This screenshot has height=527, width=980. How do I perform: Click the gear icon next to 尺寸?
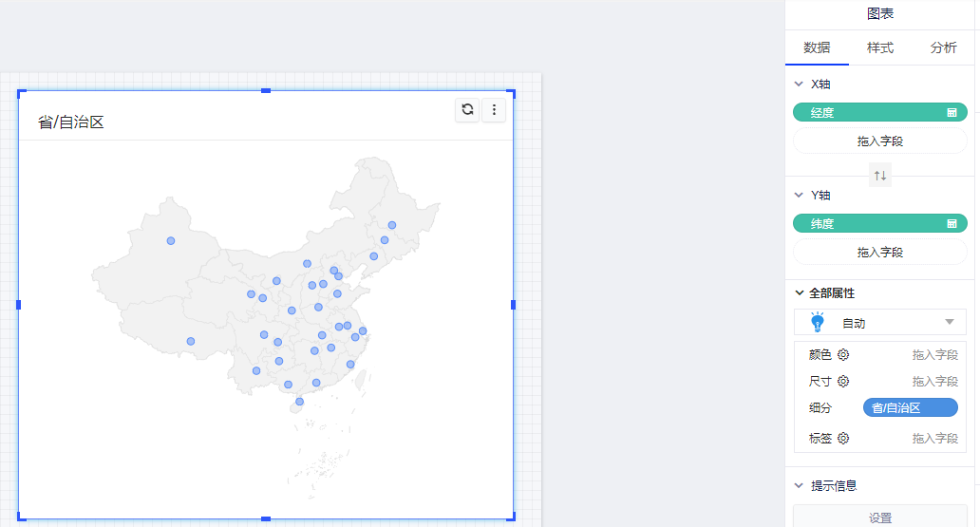tap(843, 382)
